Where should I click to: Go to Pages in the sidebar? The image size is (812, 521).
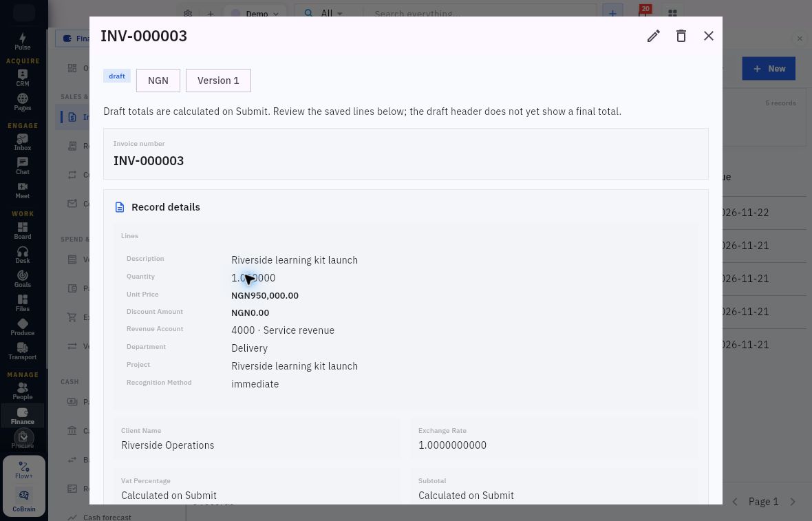pos(22,102)
